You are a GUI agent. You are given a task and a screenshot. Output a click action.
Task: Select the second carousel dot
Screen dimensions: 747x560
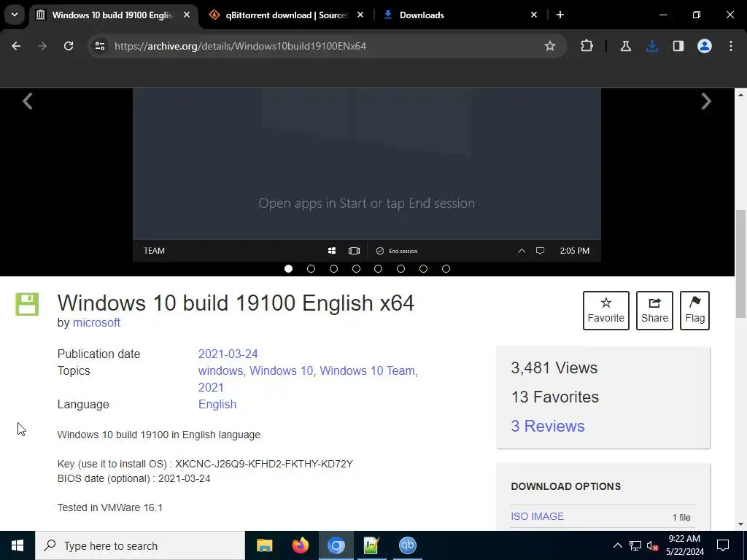[x=311, y=269]
